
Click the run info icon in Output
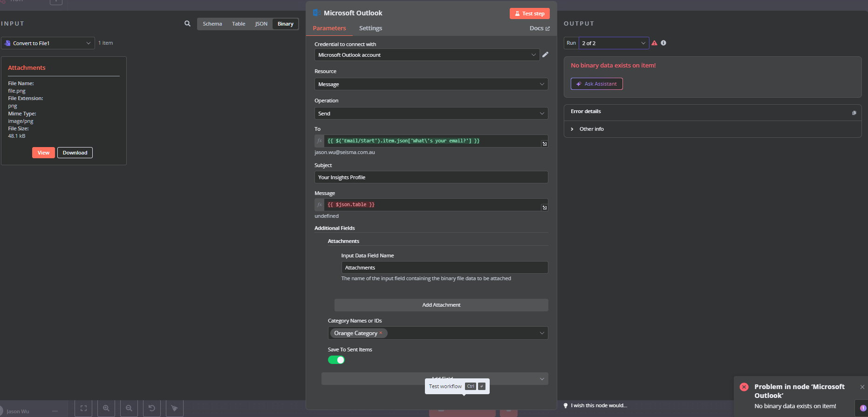tap(663, 43)
